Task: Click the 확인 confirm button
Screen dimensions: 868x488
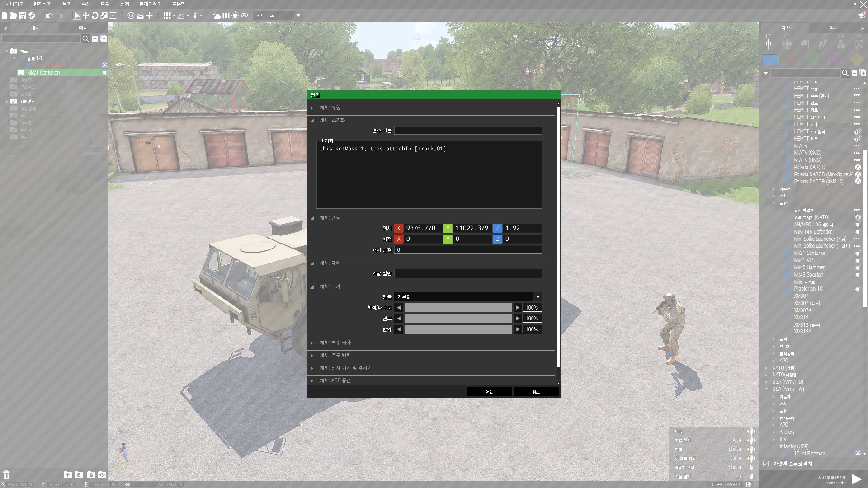Action: [x=489, y=392]
